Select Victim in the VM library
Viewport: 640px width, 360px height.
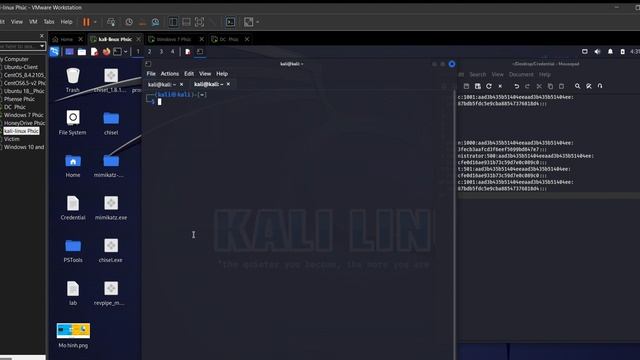tap(11, 139)
